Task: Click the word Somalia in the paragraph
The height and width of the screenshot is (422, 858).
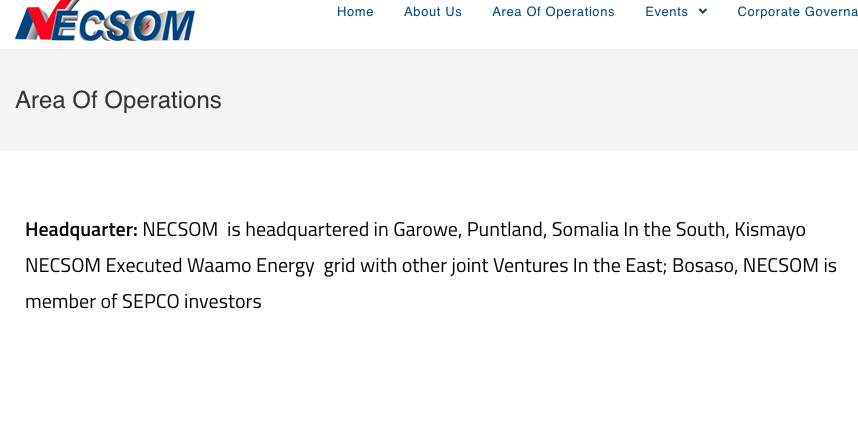Action: pos(585,230)
